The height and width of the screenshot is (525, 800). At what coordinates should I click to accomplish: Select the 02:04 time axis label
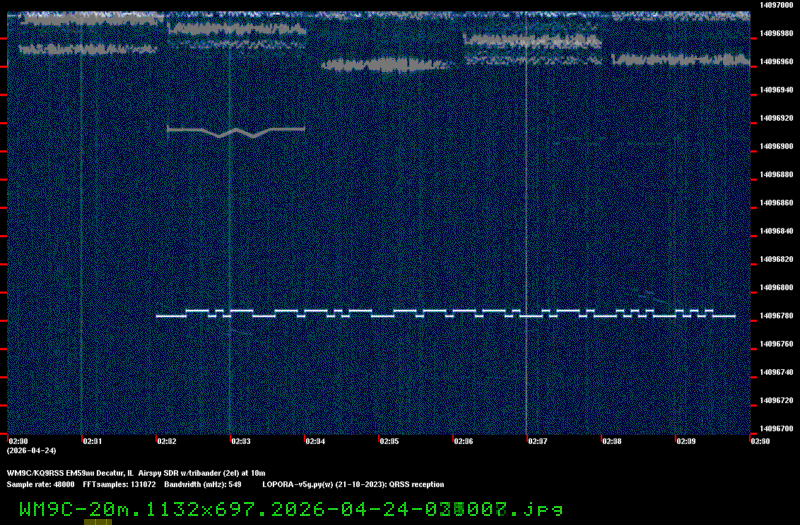pos(315,441)
